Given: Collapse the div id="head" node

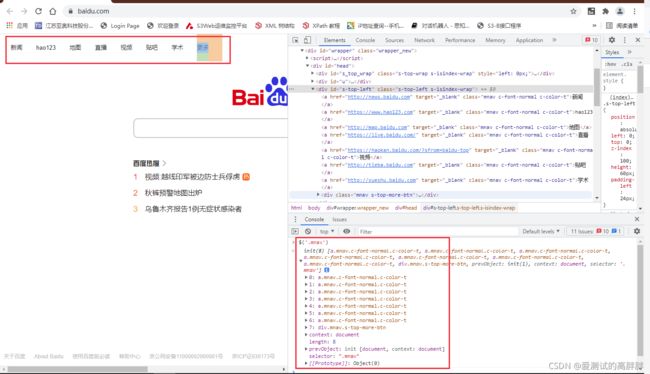Looking at the screenshot, I should tap(307, 66).
